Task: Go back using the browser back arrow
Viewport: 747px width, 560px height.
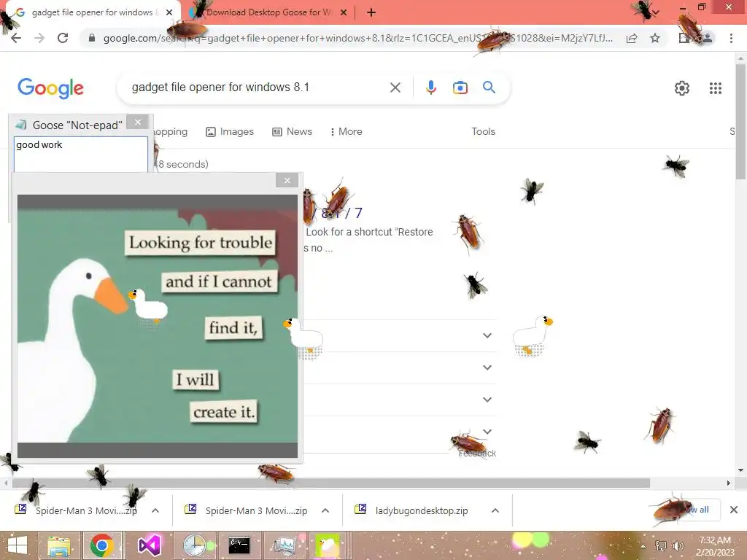Action: (16, 38)
